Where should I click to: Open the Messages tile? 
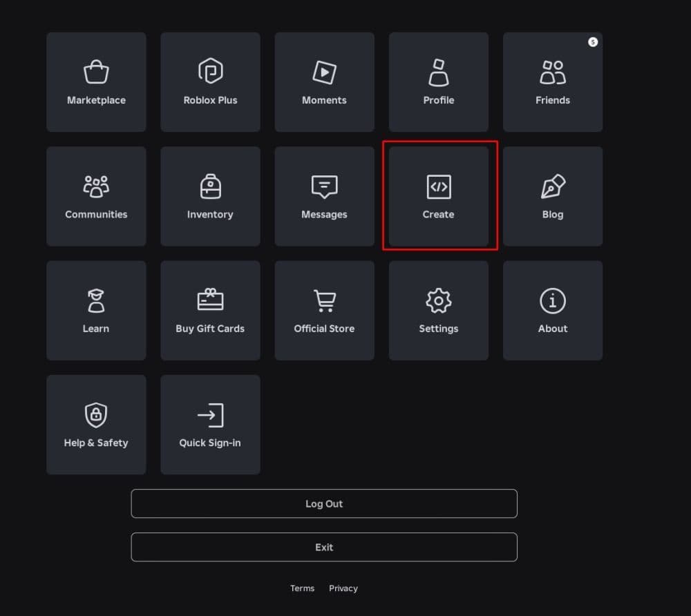point(324,196)
